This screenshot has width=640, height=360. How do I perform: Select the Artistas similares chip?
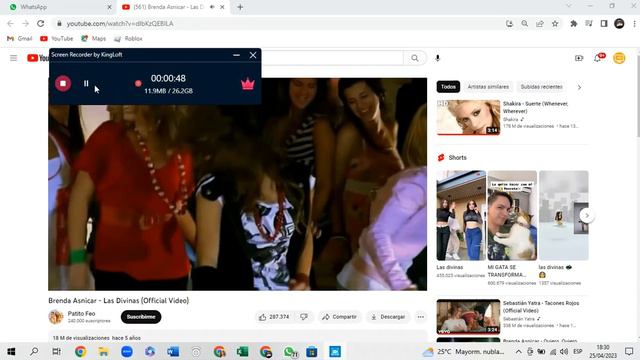pos(488,87)
